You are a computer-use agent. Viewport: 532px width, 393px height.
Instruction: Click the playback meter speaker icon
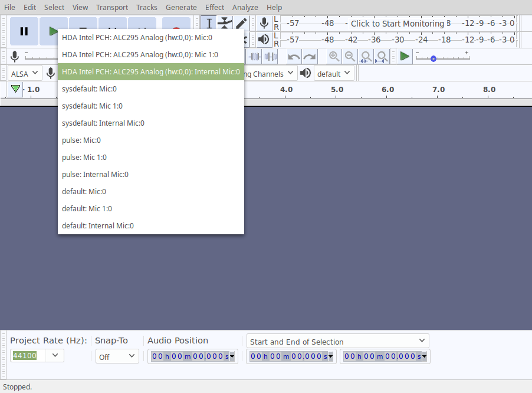click(x=264, y=40)
